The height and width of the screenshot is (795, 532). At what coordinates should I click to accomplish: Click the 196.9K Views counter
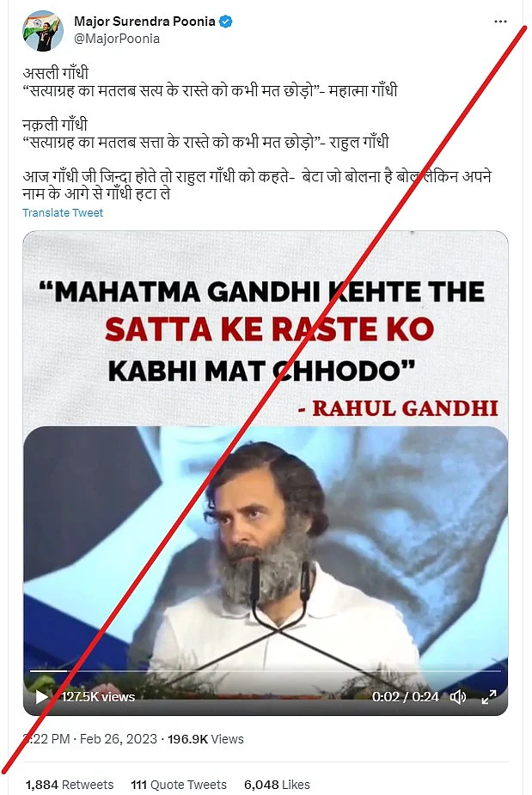205,739
